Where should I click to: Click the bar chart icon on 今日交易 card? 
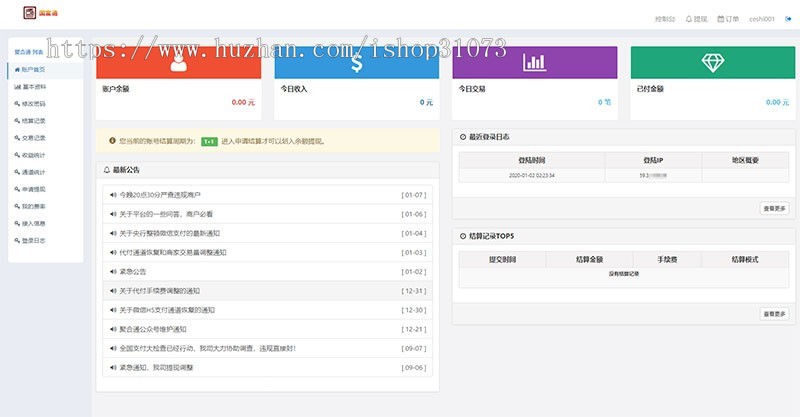534,62
